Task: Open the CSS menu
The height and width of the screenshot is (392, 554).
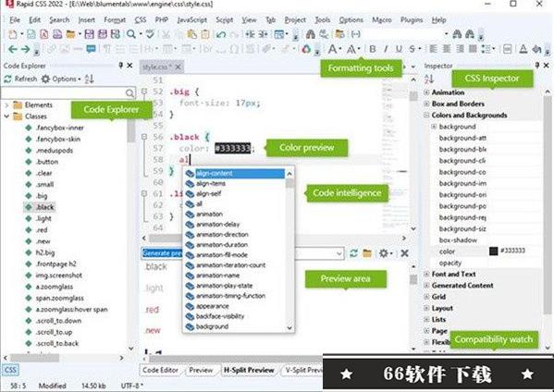Action: click(141, 19)
